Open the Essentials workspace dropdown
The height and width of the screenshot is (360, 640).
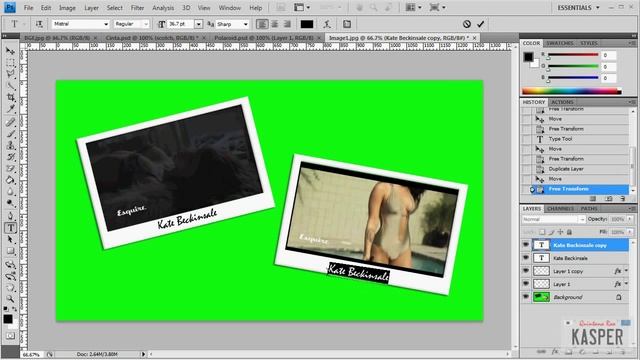click(579, 7)
